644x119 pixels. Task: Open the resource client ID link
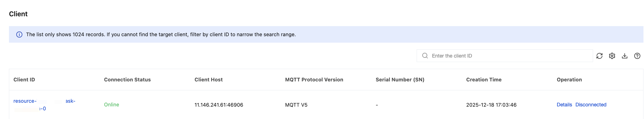point(25,101)
